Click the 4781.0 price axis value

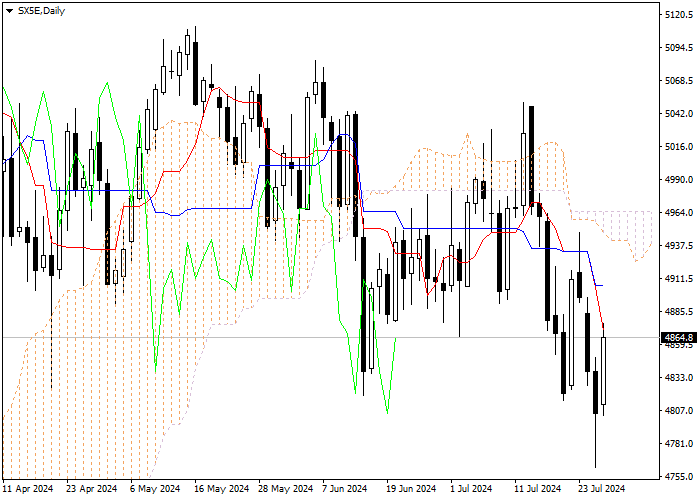point(679,444)
